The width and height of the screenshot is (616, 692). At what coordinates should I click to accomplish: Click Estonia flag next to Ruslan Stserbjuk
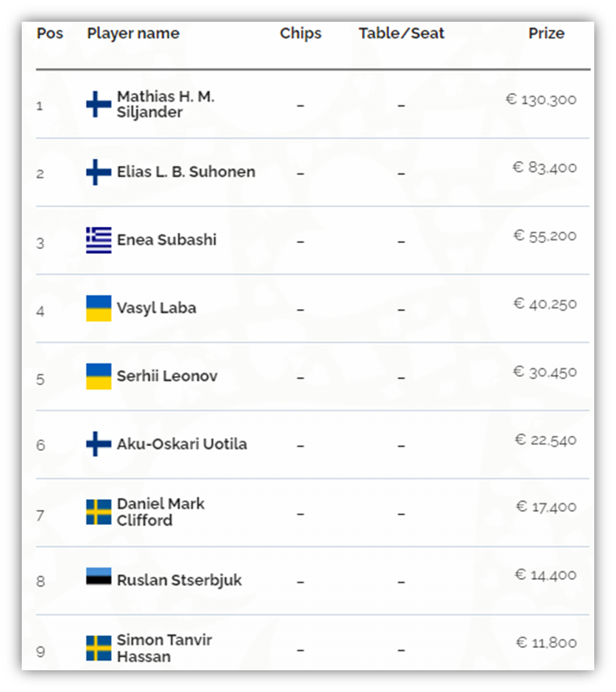click(x=99, y=576)
